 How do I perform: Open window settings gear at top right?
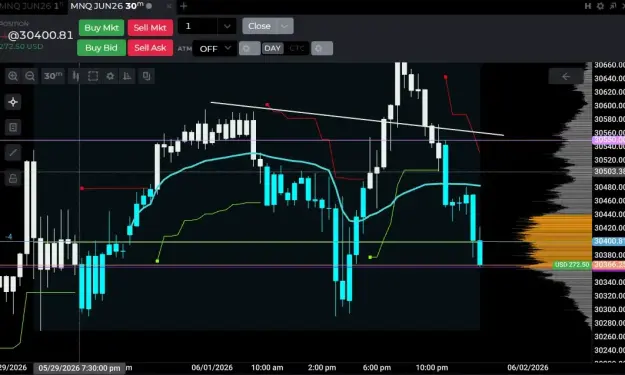[x=600, y=6]
